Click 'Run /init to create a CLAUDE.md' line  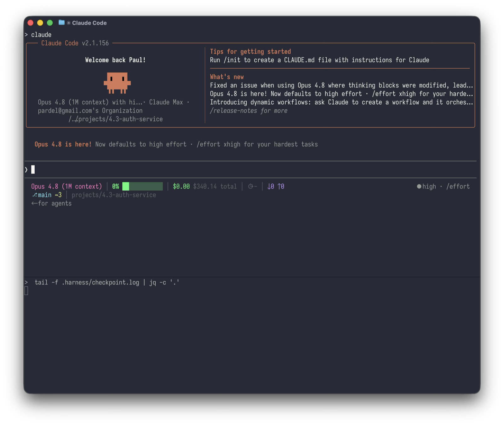(319, 60)
